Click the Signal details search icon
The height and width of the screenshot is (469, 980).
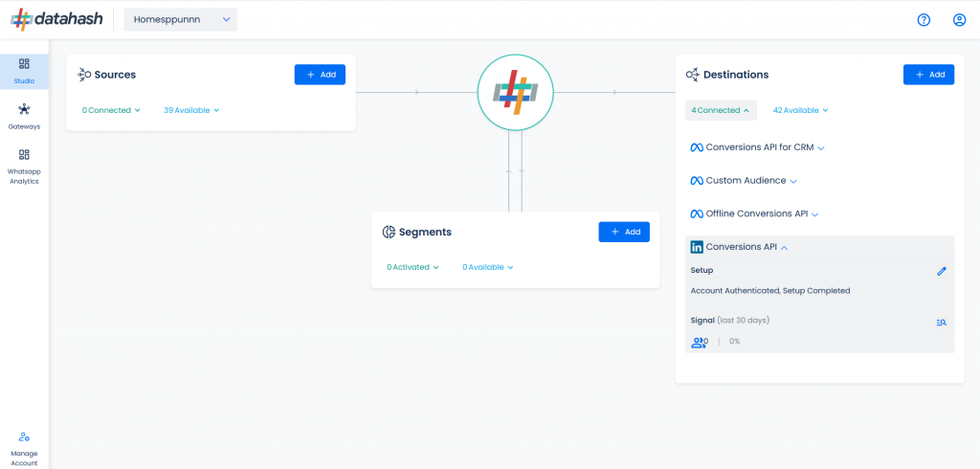942,323
